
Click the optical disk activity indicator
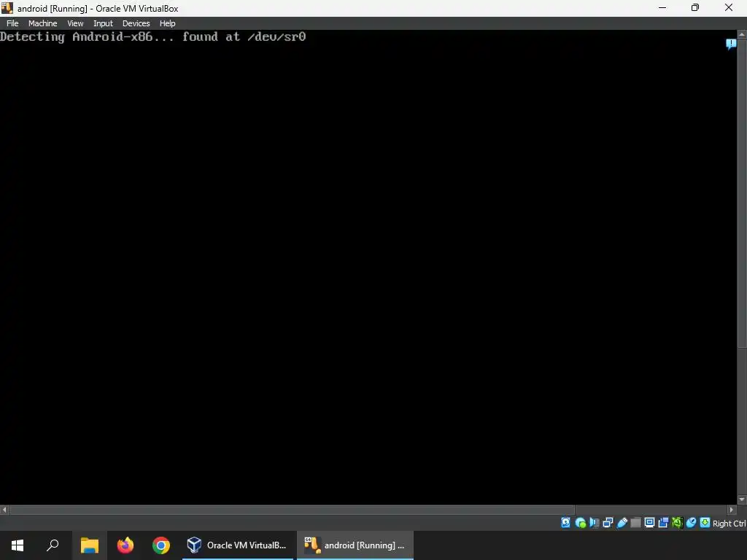580,523
